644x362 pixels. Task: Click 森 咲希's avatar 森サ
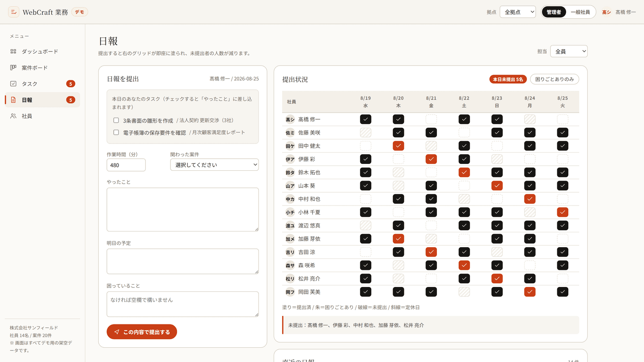[x=290, y=265]
